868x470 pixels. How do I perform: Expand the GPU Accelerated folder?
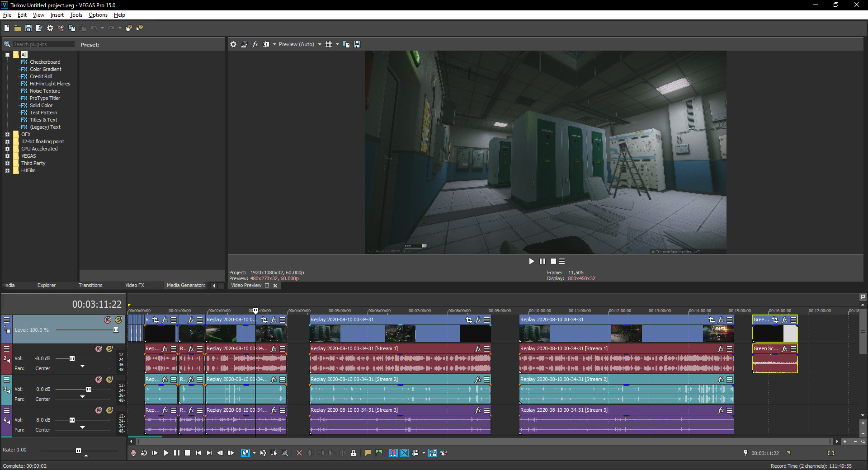[x=7, y=149]
